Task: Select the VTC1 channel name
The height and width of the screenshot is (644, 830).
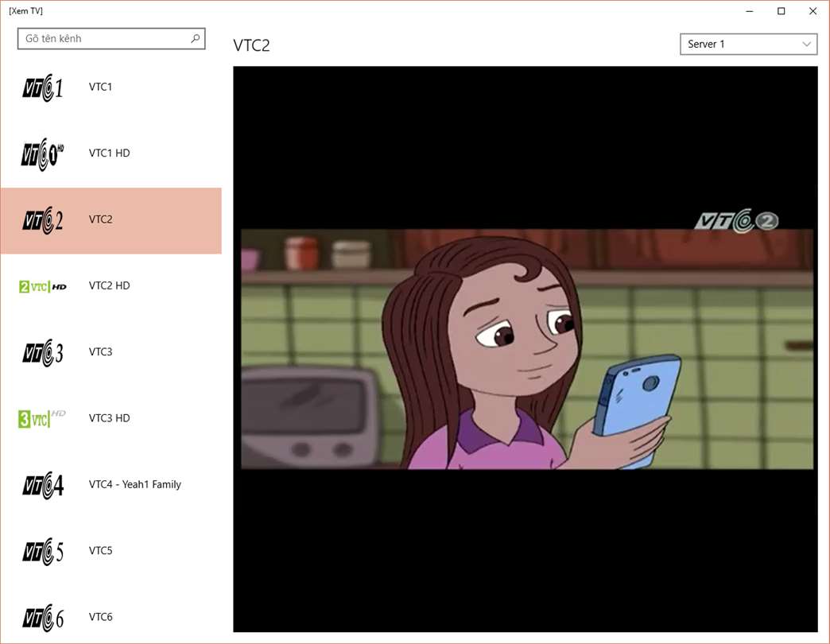Action: tap(100, 87)
